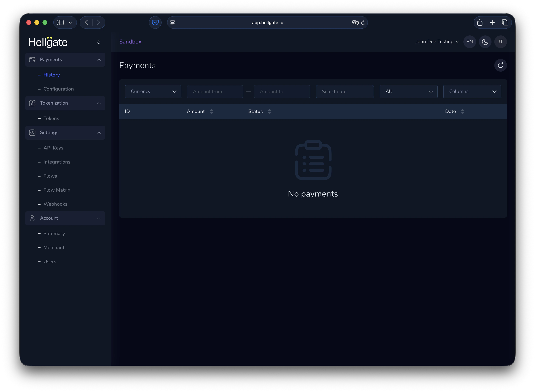Image resolution: width=535 pixels, height=392 pixels.
Task: Open the reader/page settings icon in address bar
Action: [x=172, y=22]
